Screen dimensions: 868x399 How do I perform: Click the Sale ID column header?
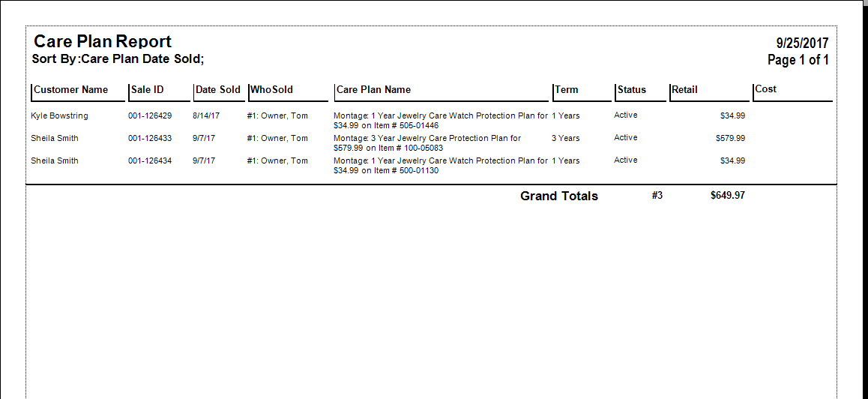[147, 90]
